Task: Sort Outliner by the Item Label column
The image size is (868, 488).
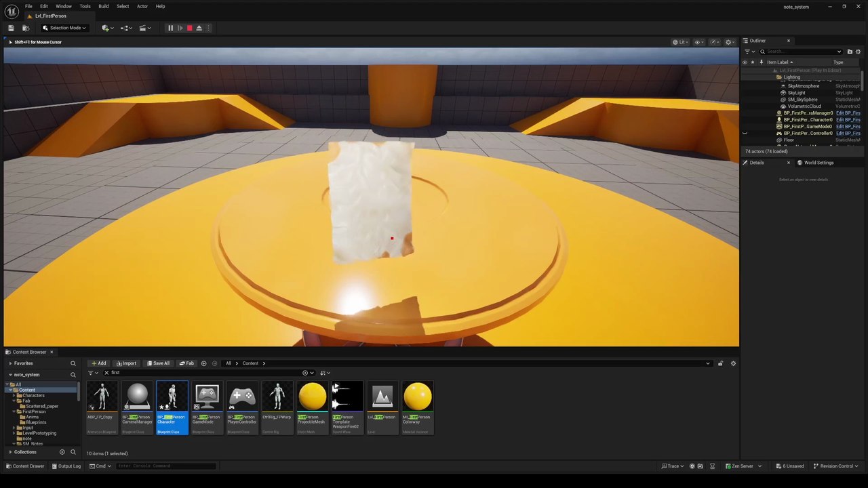Action: click(x=780, y=62)
